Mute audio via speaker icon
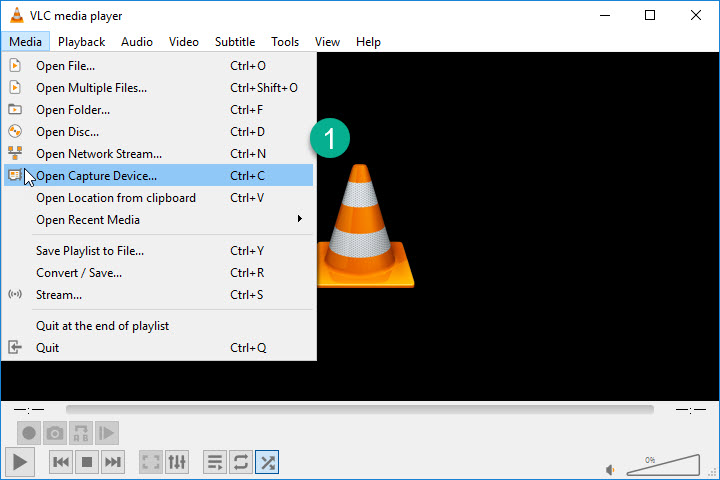Image resolution: width=720 pixels, height=480 pixels. click(610, 469)
